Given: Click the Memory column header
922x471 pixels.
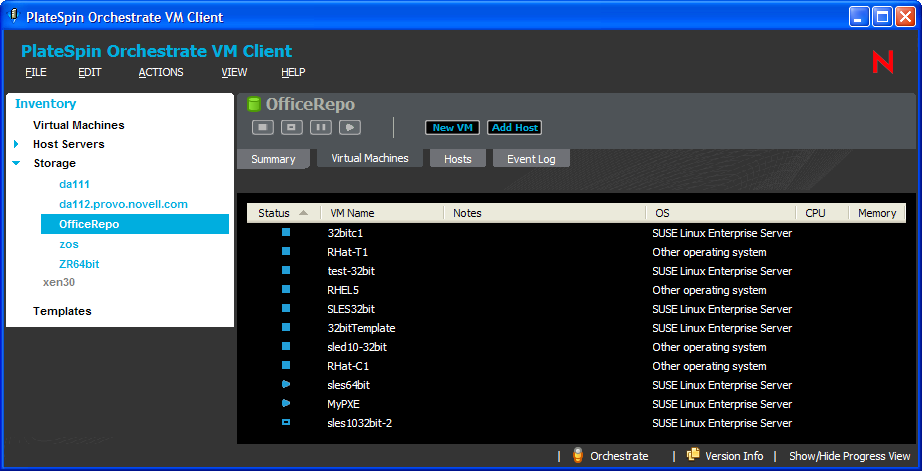Looking at the screenshot, I should coord(877,213).
